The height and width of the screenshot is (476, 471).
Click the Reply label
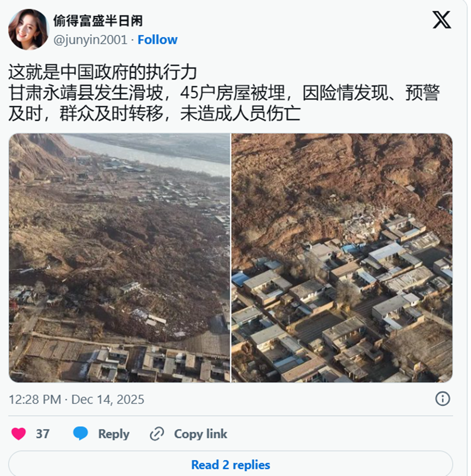coord(114,434)
